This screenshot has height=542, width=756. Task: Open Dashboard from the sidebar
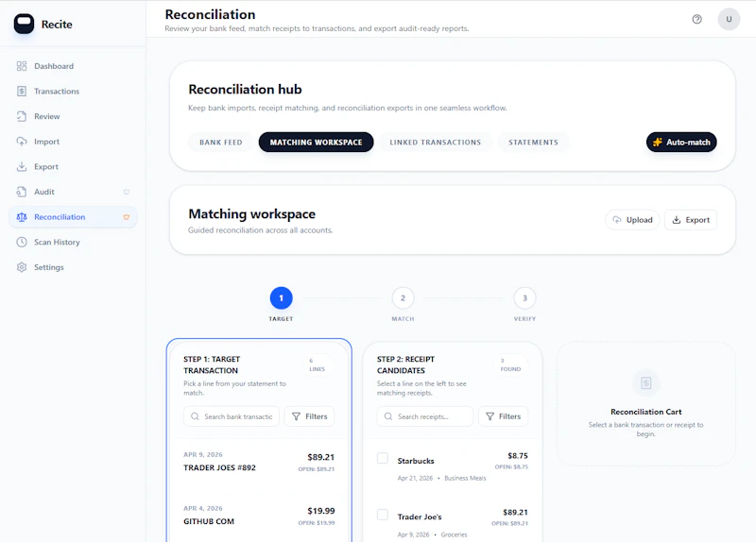73,66
